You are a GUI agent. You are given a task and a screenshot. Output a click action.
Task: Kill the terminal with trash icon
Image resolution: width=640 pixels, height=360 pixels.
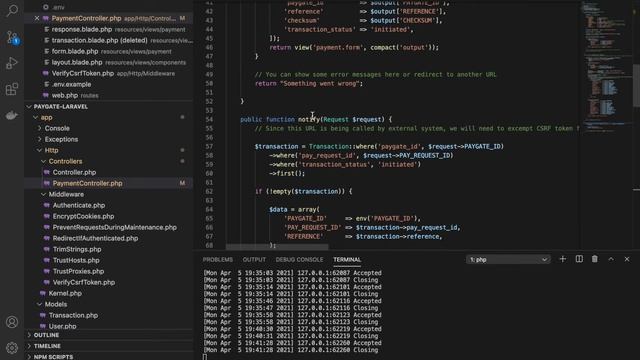595,259
